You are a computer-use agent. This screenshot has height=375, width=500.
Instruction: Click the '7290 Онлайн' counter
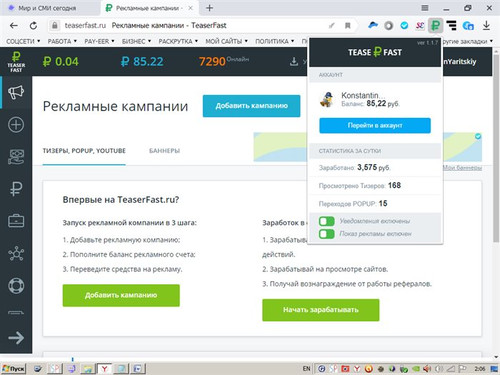(224, 61)
